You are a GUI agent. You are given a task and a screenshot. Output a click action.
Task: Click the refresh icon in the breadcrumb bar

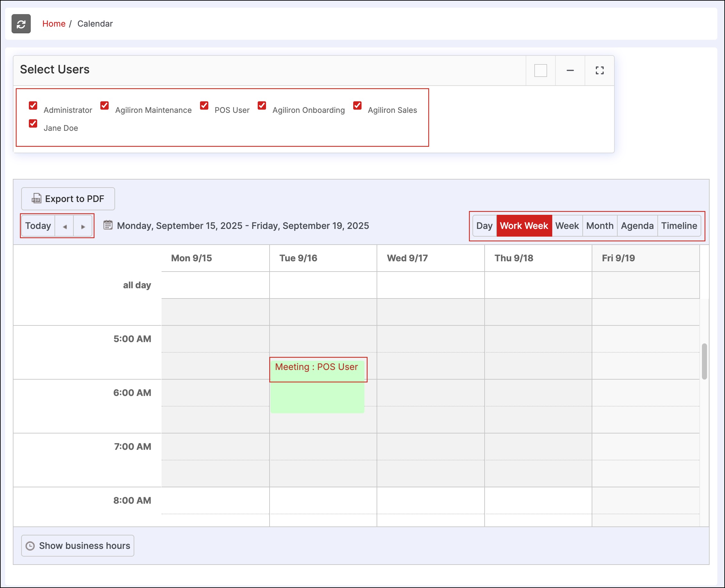point(21,24)
